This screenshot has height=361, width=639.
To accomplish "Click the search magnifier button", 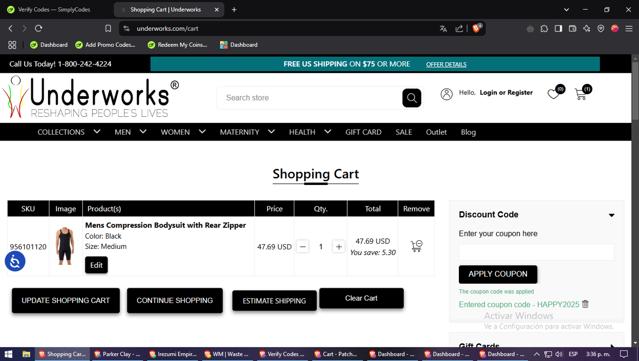I will (x=412, y=98).
